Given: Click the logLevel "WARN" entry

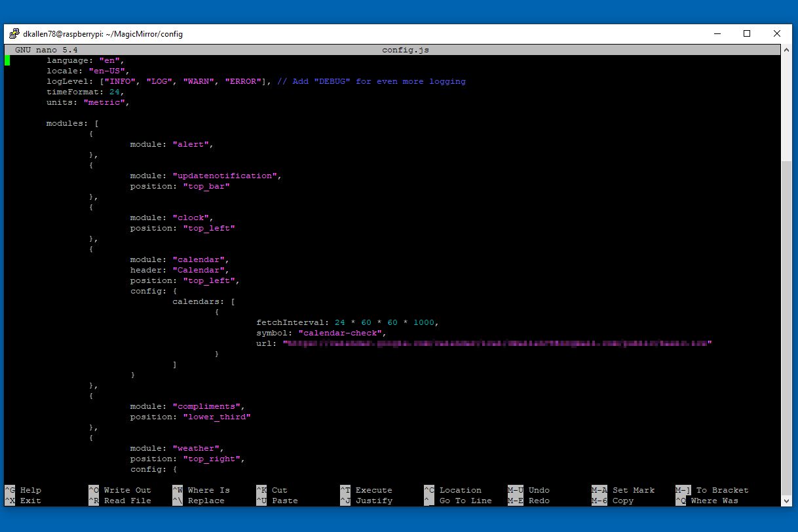Looking at the screenshot, I should (198, 81).
